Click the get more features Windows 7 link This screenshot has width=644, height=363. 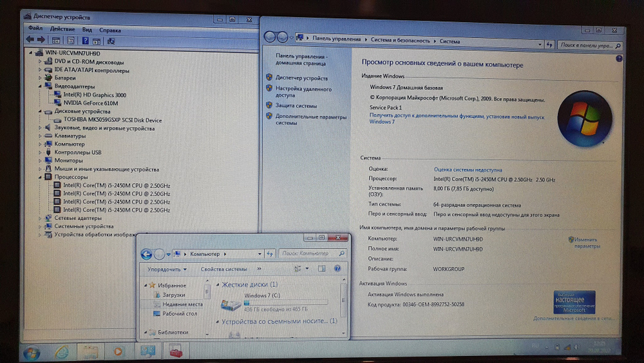[x=457, y=119]
